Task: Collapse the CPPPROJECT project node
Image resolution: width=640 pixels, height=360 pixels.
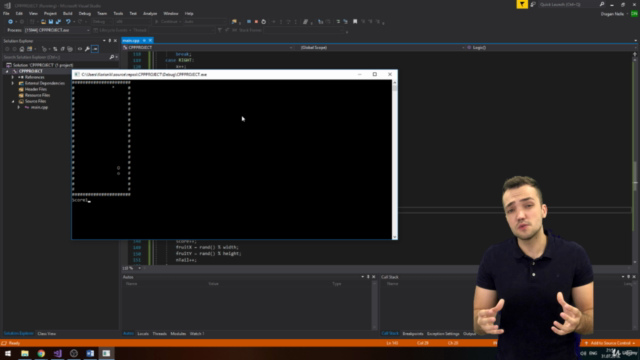Action: point(7,71)
